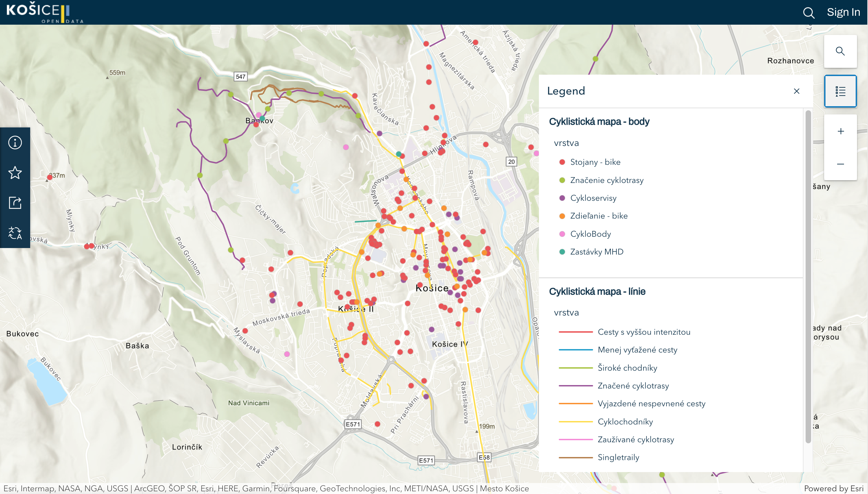Click the red swatch for Stojany - bike

(x=562, y=162)
